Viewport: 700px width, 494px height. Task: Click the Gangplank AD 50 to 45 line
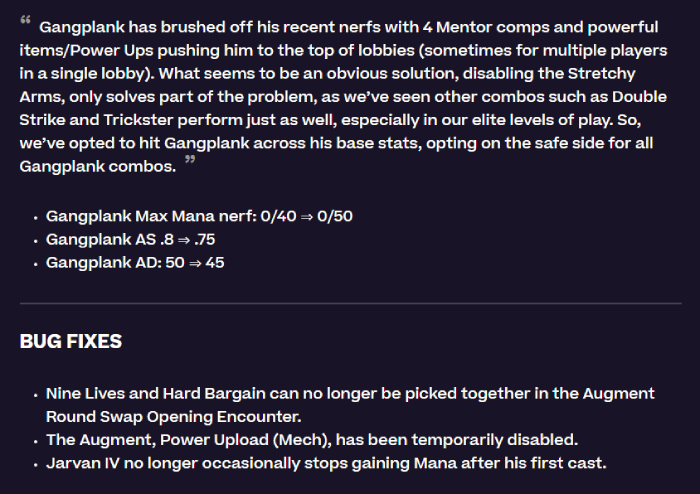tap(135, 263)
